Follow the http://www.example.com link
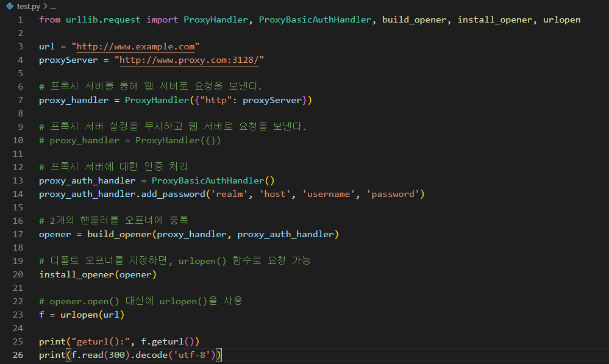Screen dimensions: 609x364 pos(135,46)
